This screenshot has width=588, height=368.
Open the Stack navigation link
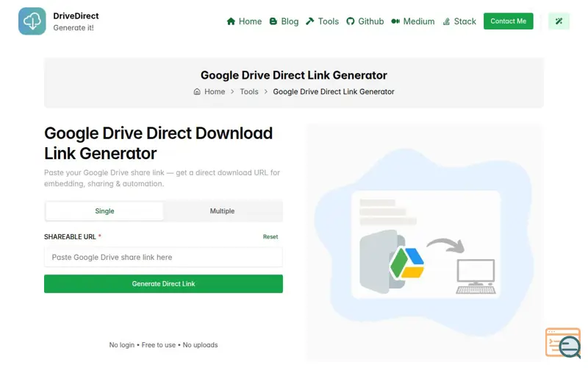pyautogui.click(x=459, y=21)
